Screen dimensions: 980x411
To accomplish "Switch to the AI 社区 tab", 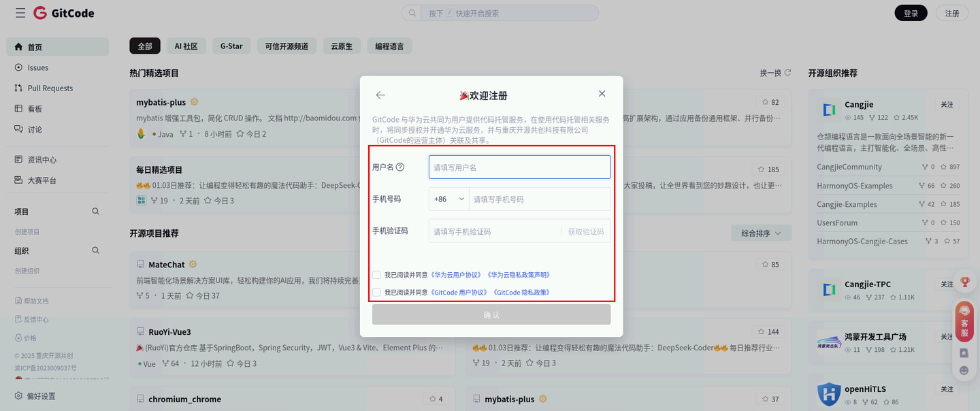I will pyautogui.click(x=186, y=46).
